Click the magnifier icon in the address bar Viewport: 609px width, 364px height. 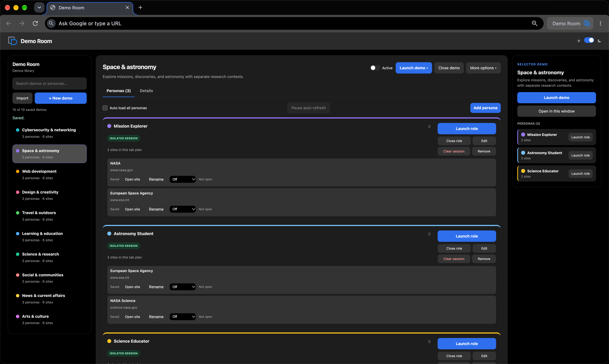(x=535, y=23)
